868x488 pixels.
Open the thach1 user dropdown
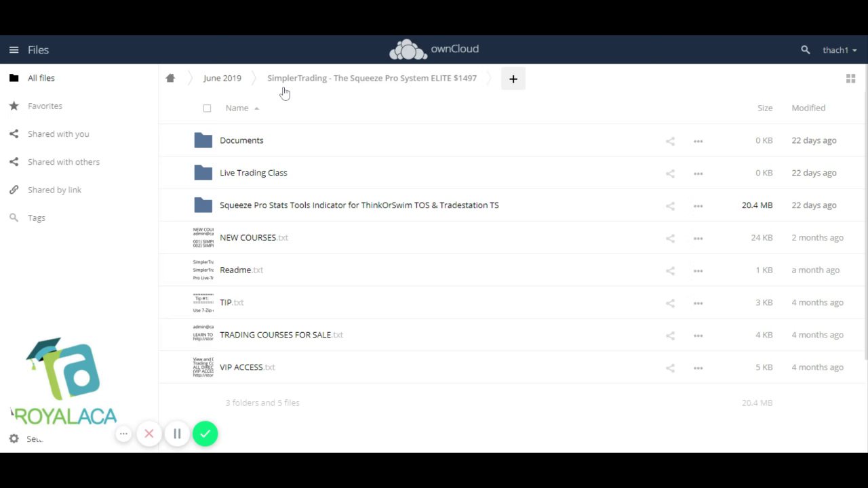[x=840, y=50]
